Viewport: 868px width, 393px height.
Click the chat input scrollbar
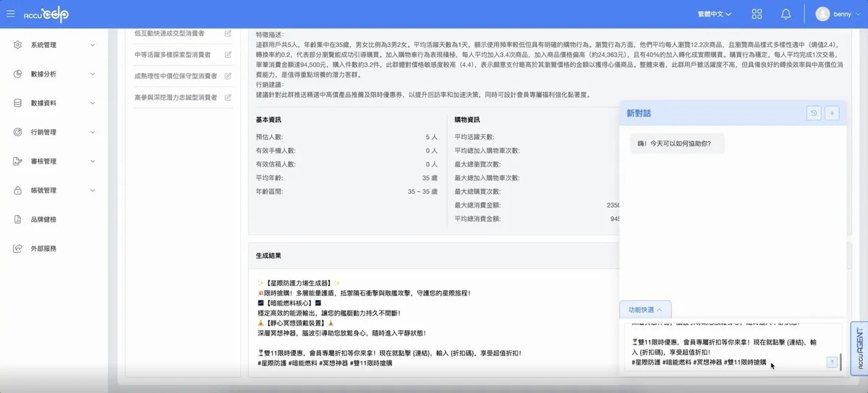point(841,361)
